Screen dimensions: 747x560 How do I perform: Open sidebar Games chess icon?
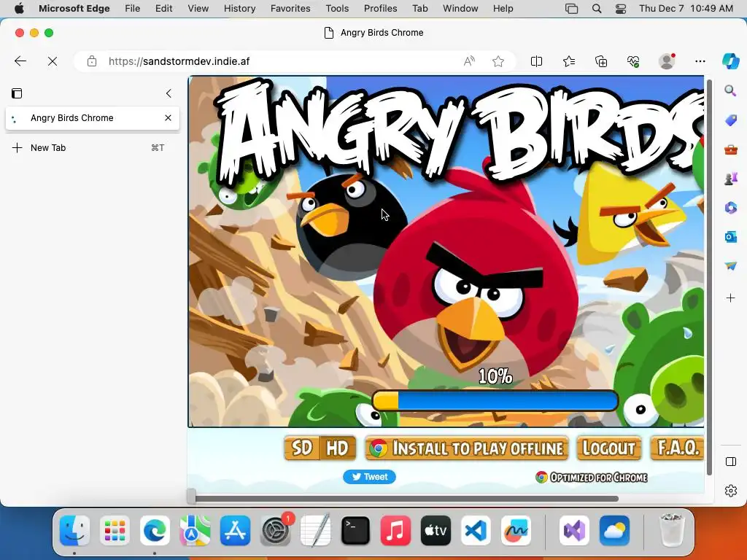(731, 179)
